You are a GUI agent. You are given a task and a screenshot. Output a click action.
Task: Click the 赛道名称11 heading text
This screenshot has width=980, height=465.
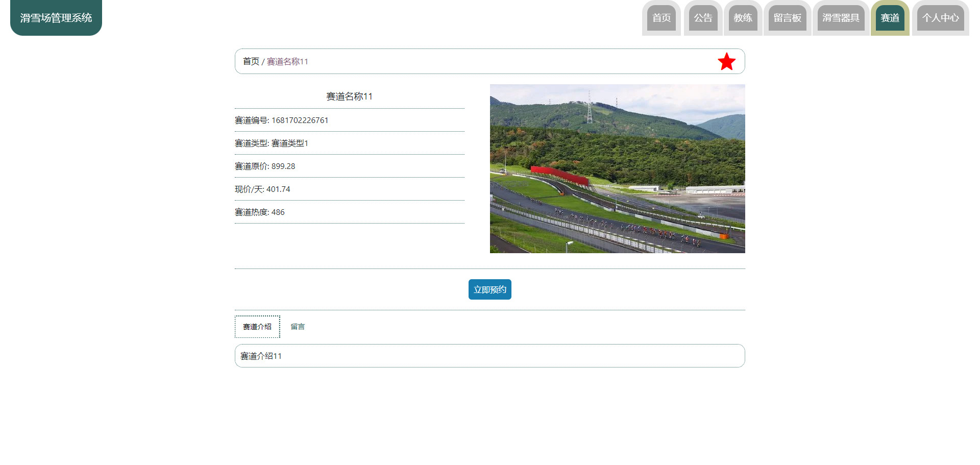coord(350,96)
